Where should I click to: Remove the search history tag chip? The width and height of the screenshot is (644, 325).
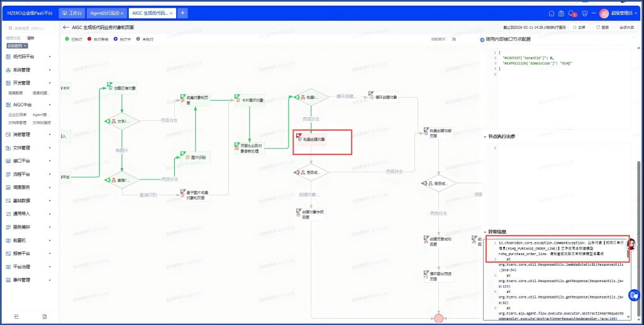[x=25, y=46]
